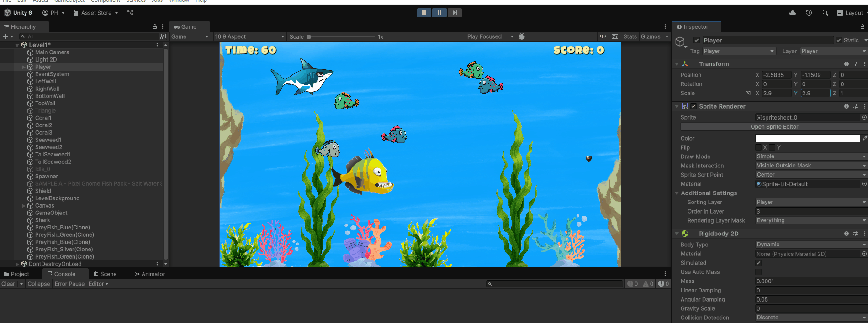Switch to the Scene tab
This screenshot has height=323, width=868.
(x=105, y=274)
